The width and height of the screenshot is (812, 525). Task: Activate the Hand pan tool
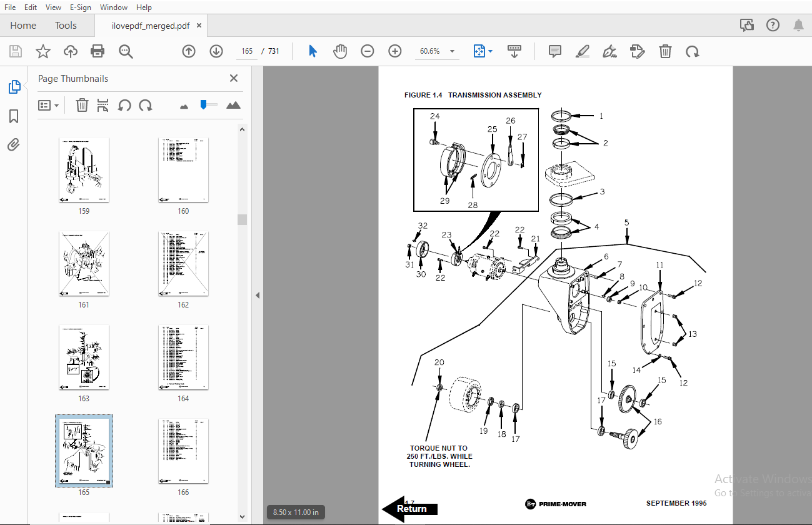pos(340,51)
